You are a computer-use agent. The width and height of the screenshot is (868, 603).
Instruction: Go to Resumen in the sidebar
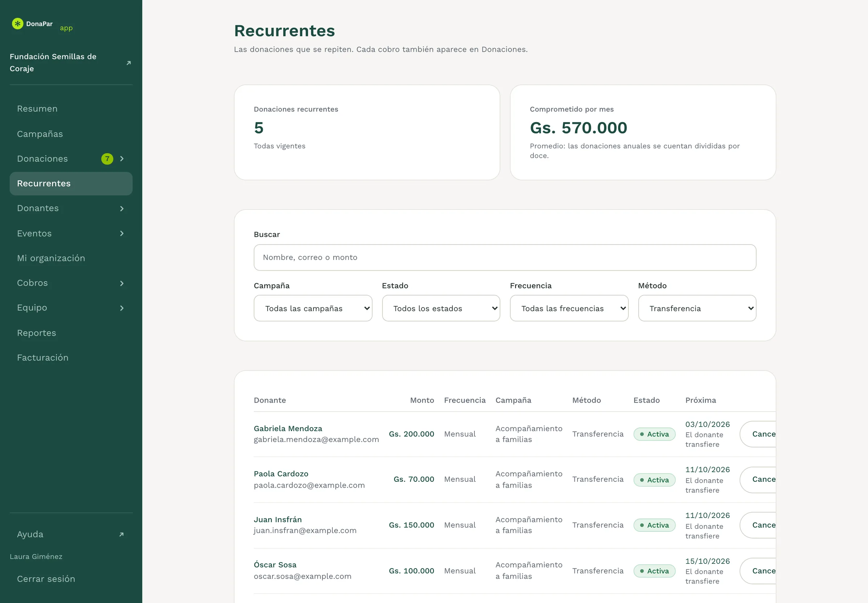[x=71, y=109]
